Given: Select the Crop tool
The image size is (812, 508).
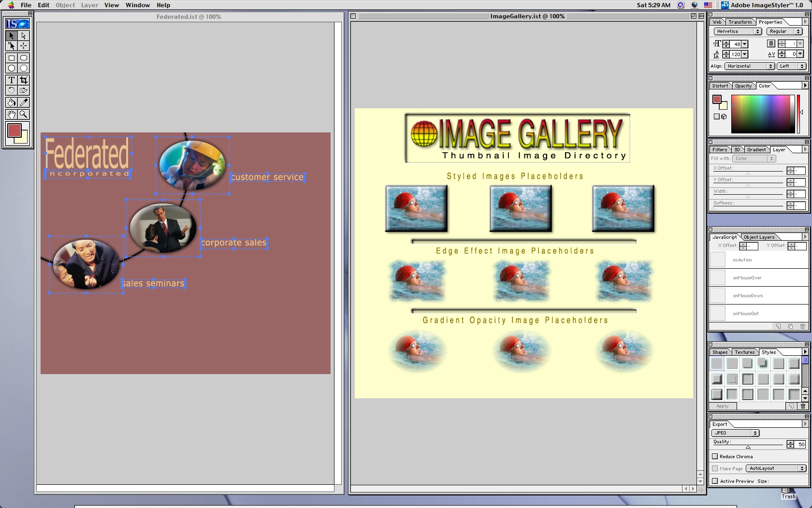Looking at the screenshot, I should (x=24, y=80).
